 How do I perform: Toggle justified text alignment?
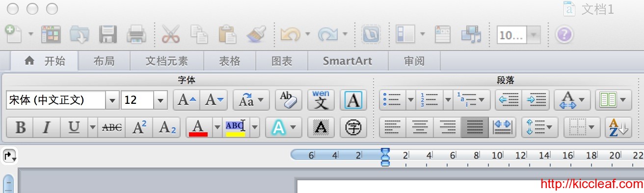coord(474,128)
